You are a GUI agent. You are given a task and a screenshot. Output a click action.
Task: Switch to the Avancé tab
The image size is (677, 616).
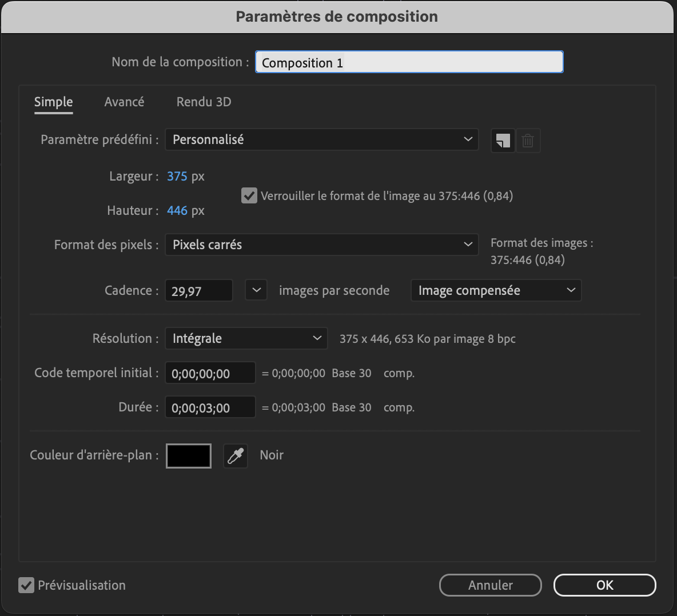[x=124, y=102]
